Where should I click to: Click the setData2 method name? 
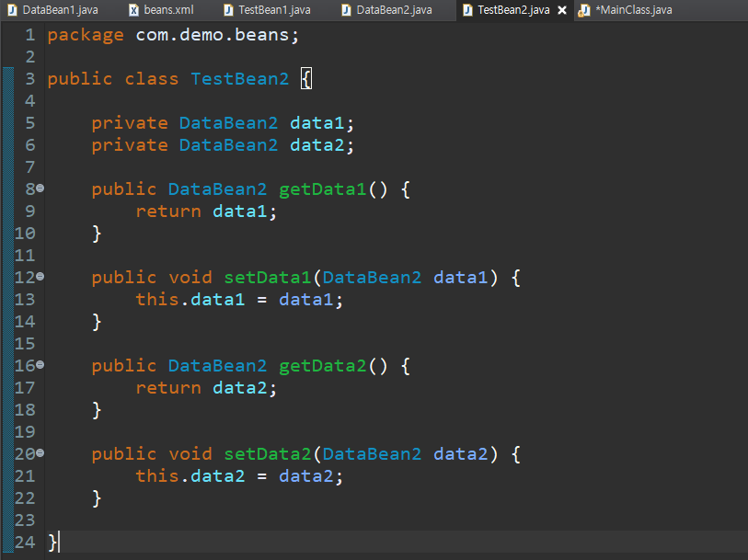(x=268, y=453)
